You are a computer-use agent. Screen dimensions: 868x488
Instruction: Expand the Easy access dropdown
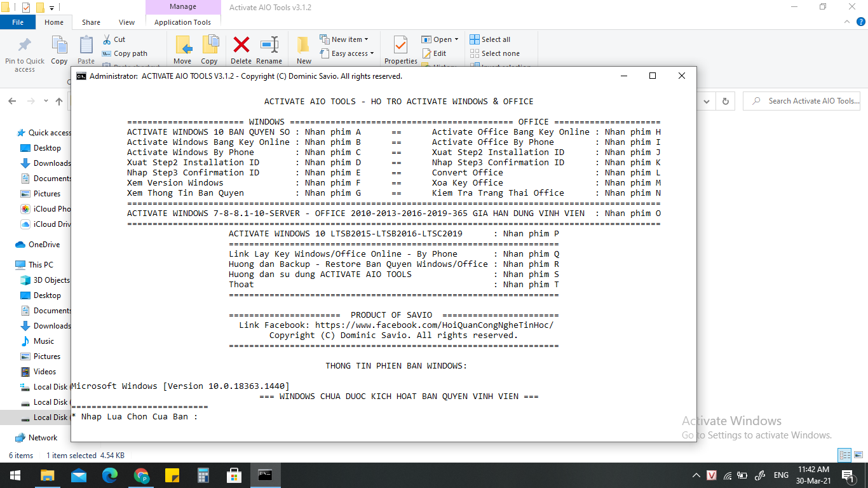point(347,53)
